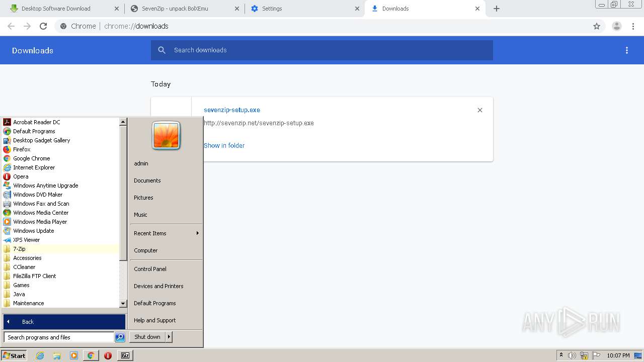Remove sevenzip-setup.exe from the list
The height and width of the screenshot is (362, 644).
pos(480,110)
